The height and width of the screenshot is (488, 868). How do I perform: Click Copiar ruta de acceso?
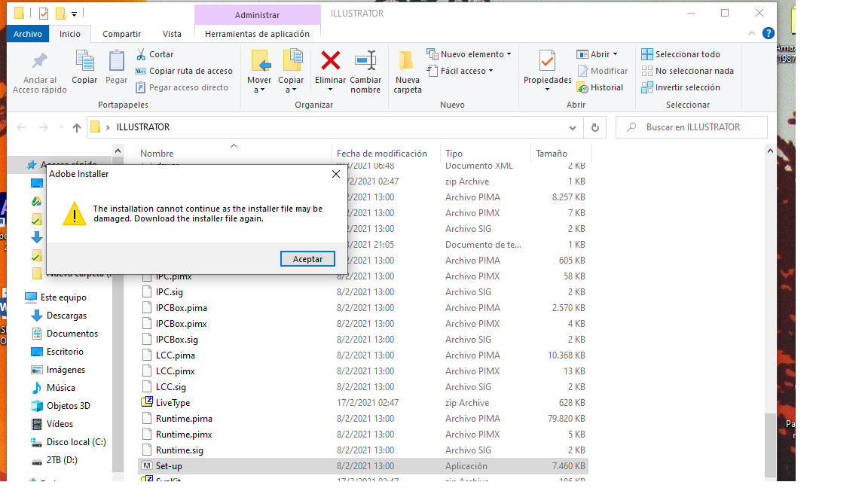click(x=185, y=71)
